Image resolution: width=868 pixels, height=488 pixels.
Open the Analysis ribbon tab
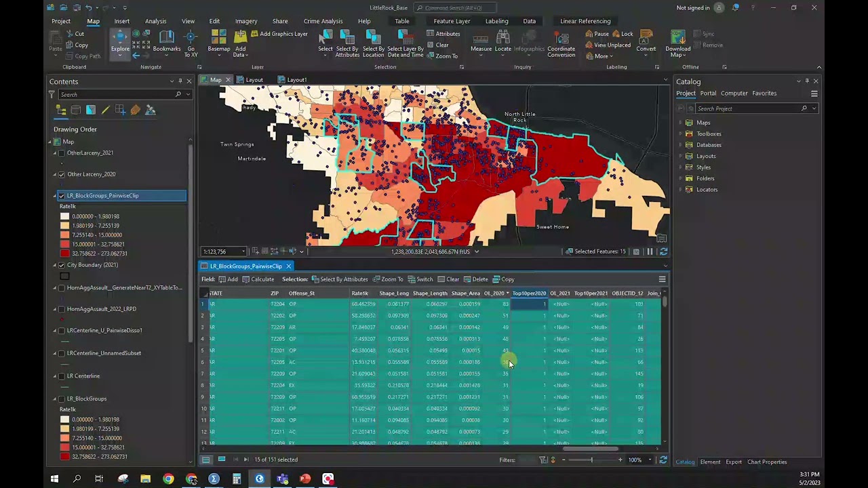[155, 21]
